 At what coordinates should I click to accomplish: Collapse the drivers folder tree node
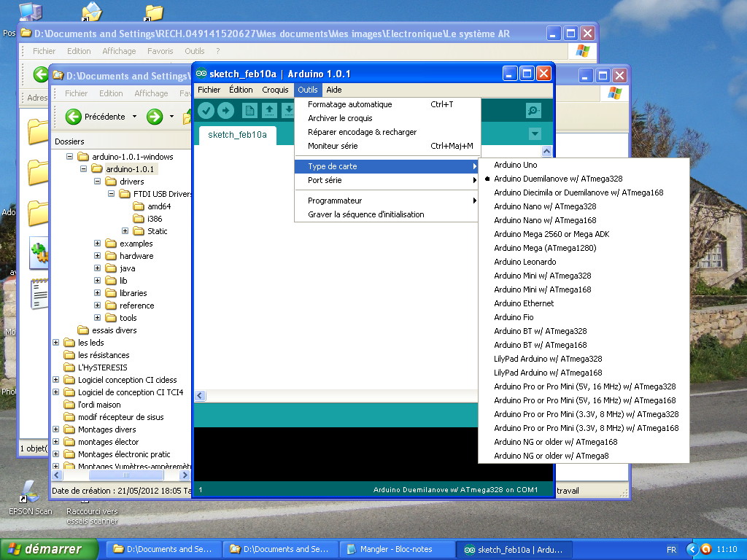pyautogui.click(x=98, y=182)
